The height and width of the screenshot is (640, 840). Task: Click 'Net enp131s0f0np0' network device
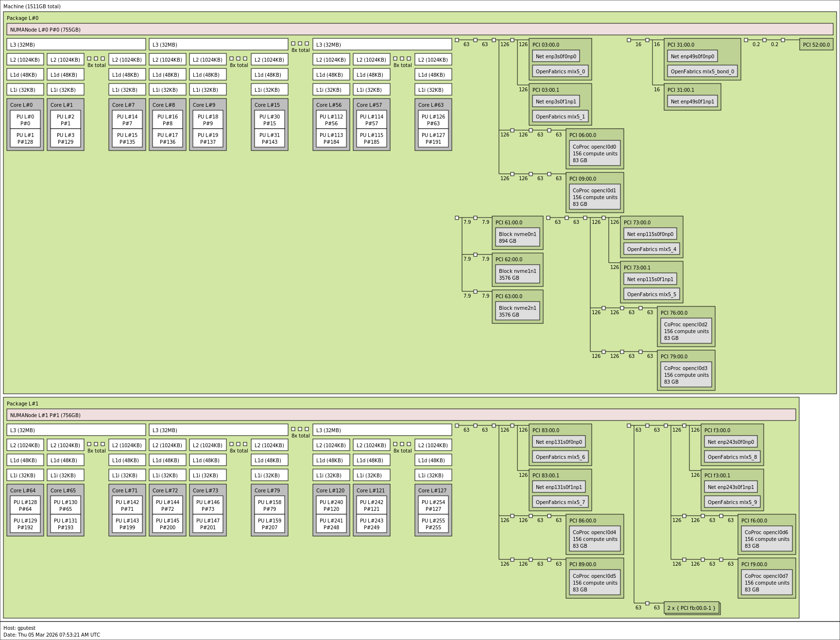(x=559, y=442)
